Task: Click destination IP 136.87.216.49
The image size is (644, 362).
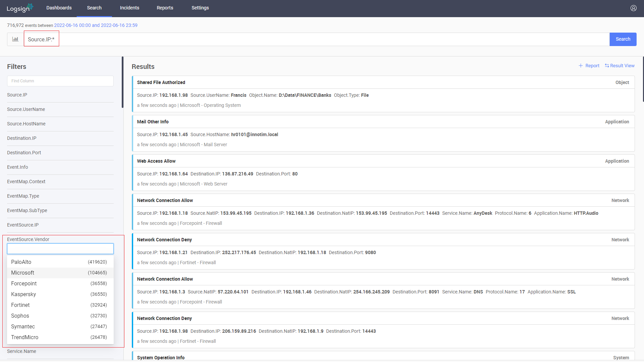Action: tap(237, 174)
